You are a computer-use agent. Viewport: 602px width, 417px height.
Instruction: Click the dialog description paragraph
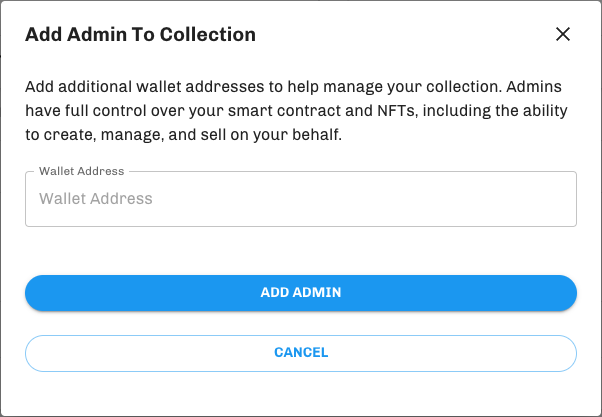296,111
